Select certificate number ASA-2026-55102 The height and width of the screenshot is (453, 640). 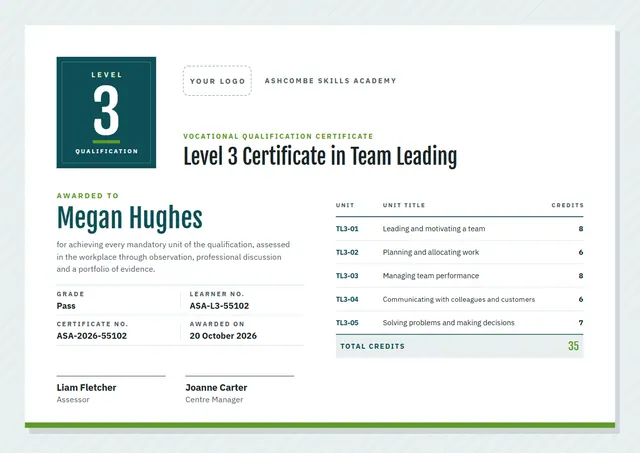[x=91, y=336]
